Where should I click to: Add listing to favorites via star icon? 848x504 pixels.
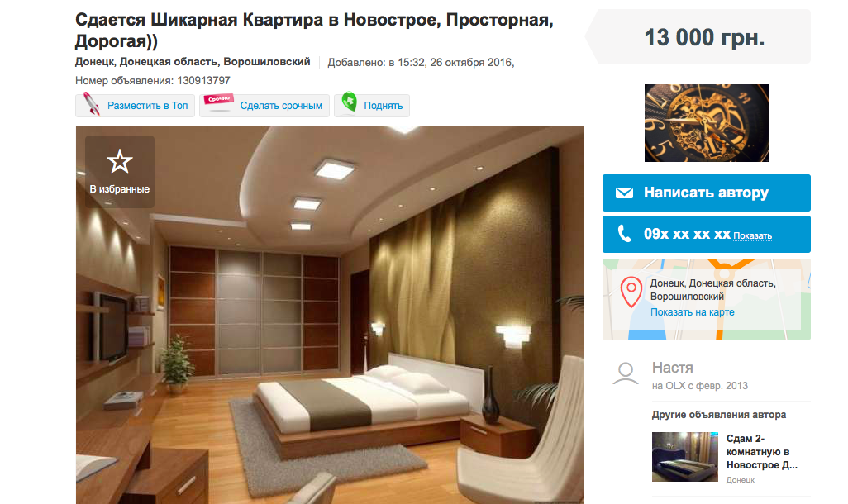tap(120, 162)
